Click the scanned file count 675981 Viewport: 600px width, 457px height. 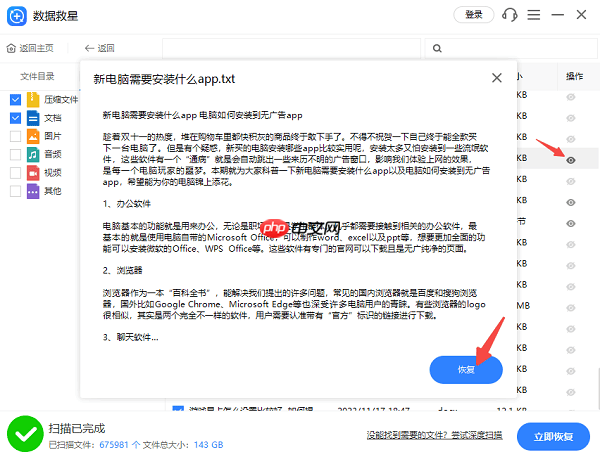(x=114, y=445)
